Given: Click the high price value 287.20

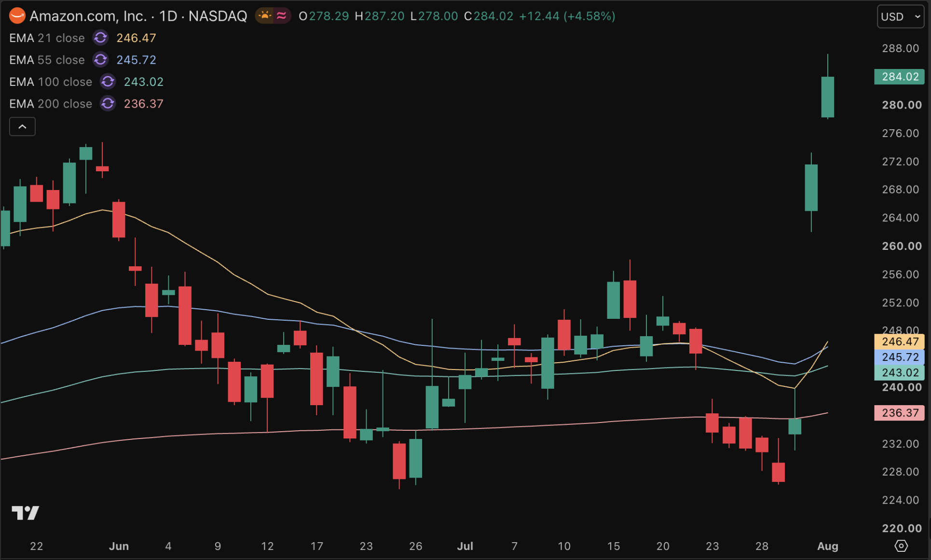Looking at the screenshot, I should point(384,16).
